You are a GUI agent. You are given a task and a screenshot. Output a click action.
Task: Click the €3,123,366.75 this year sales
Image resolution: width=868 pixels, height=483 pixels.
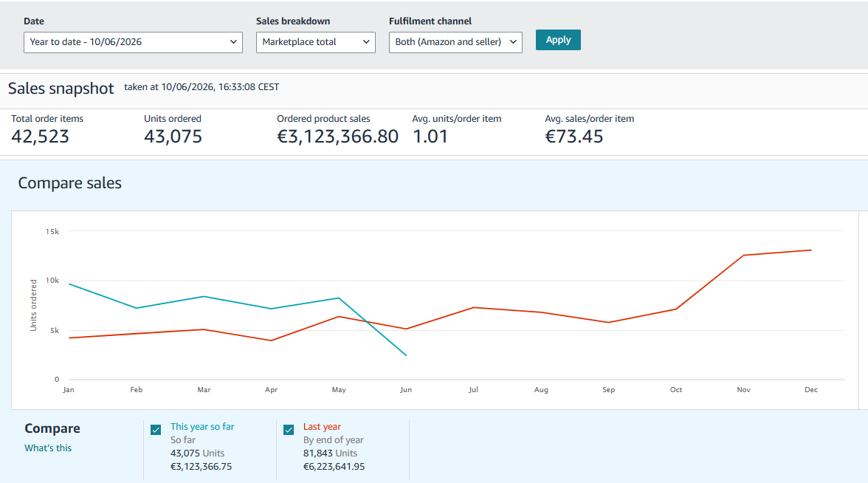click(x=201, y=467)
